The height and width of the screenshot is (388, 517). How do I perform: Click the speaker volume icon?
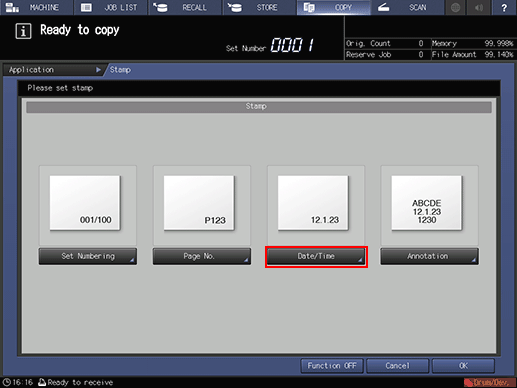click(479, 7)
